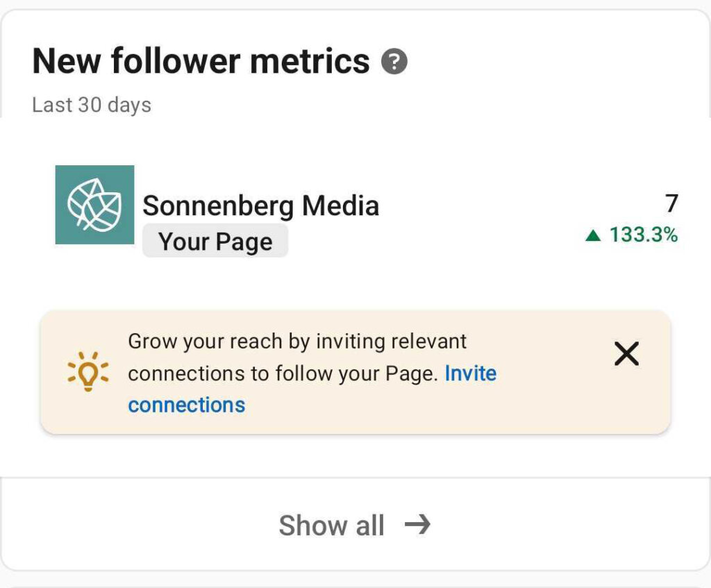Click the Last 30 days period text
The height and width of the screenshot is (588, 711).
pos(92,104)
